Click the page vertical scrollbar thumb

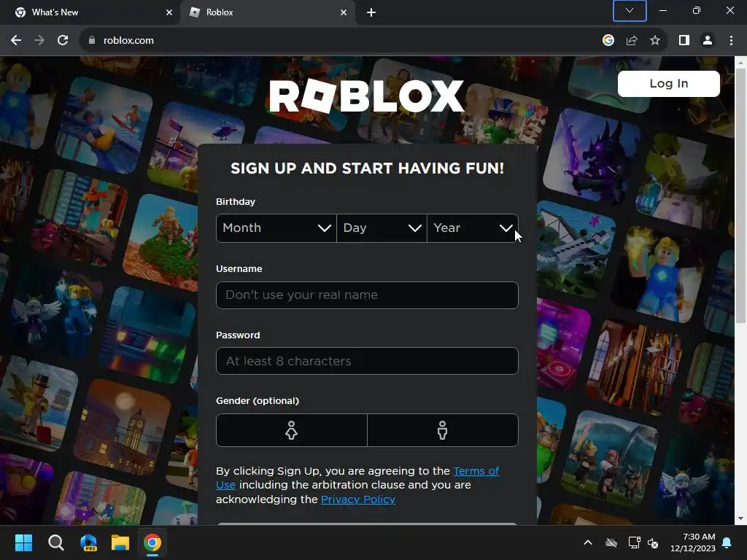(x=740, y=195)
